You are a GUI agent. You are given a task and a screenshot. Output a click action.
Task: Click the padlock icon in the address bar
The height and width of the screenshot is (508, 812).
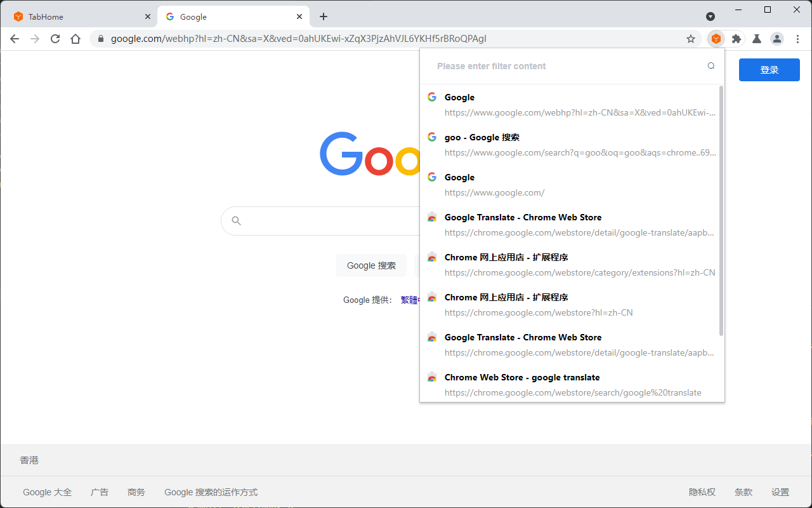[100, 39]
